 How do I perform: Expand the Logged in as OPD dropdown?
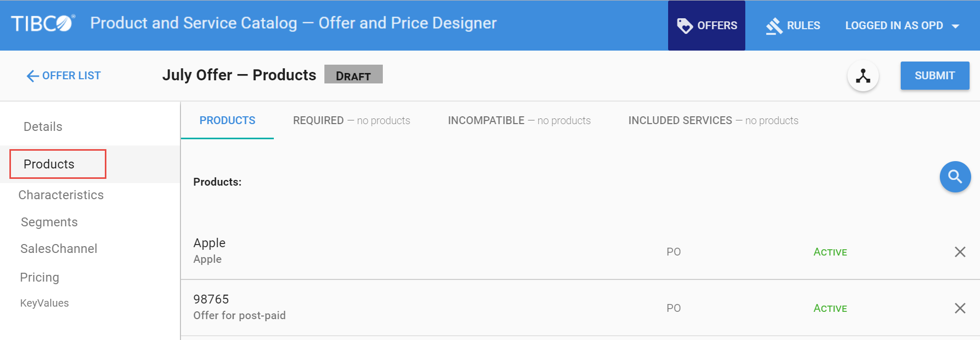(955, 26)
